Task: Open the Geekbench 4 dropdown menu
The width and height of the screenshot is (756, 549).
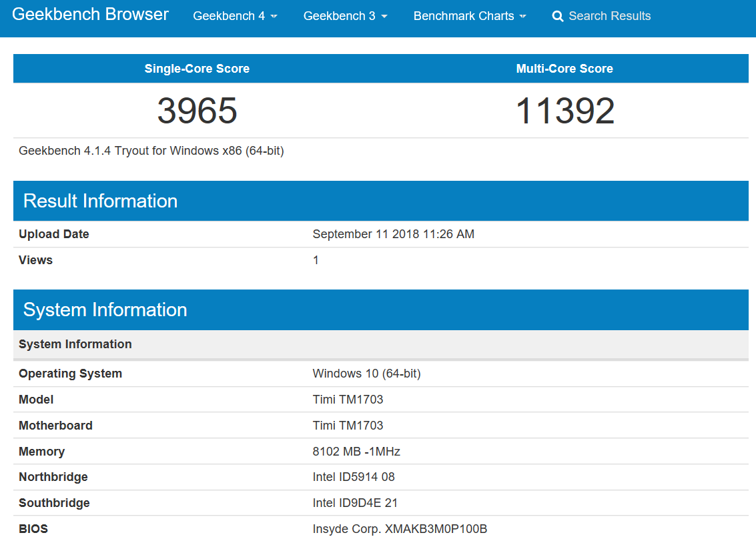Action: tap(235, 16)
